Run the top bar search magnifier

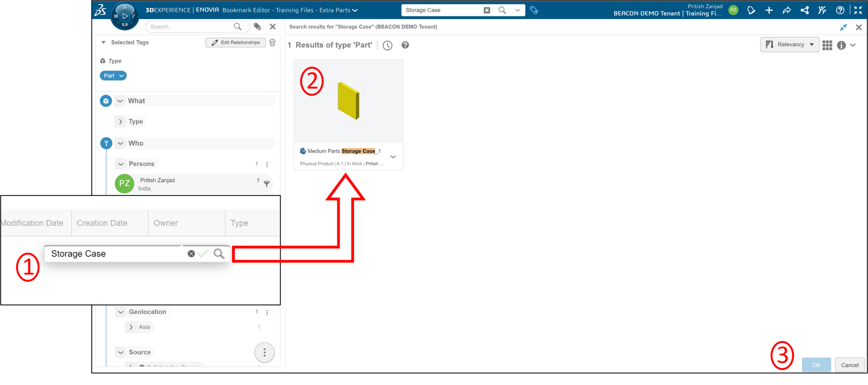pos(502,10)
